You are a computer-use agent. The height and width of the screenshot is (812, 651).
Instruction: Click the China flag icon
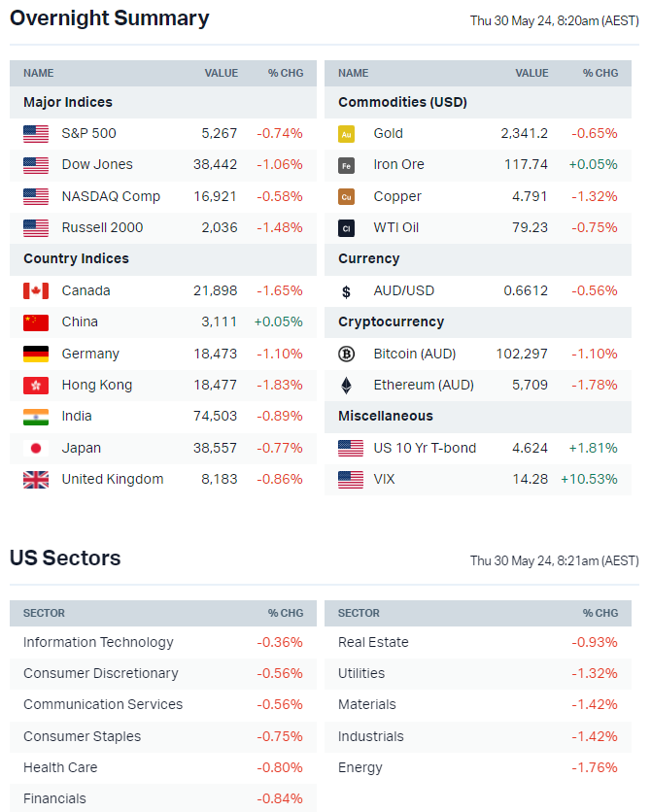point(36,321)
